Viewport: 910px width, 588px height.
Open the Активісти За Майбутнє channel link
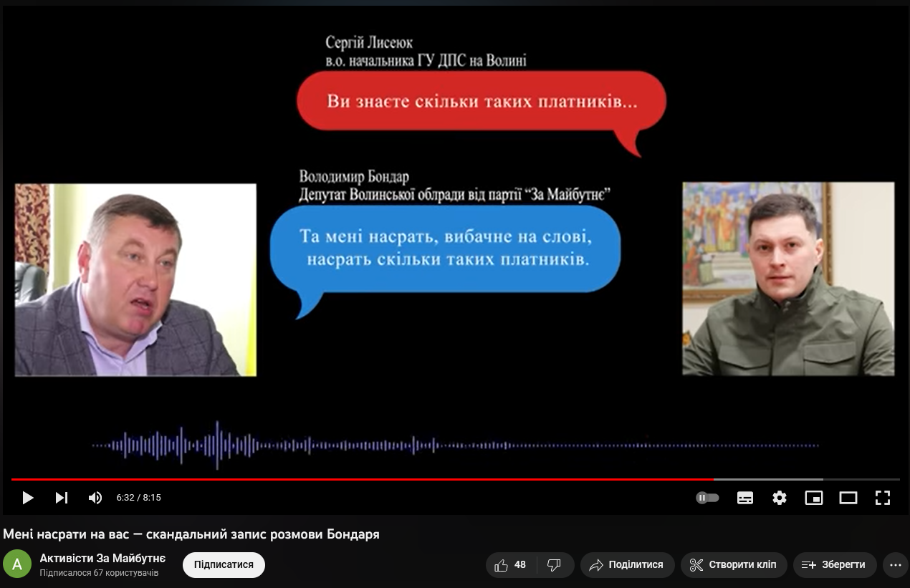(102, 558)
